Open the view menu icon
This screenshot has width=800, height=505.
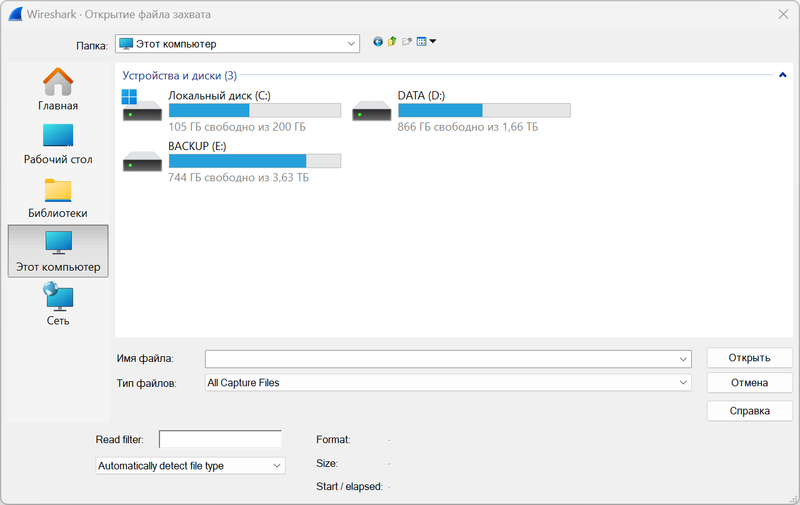point(427,42)
